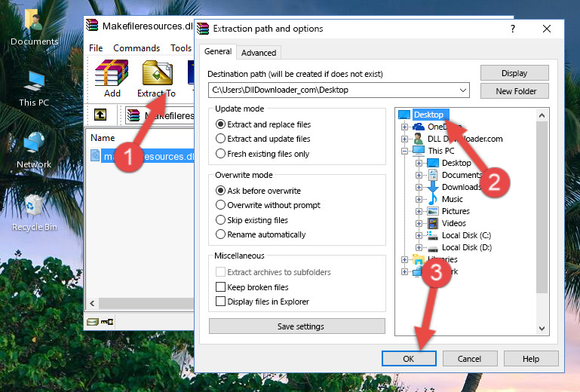Click the This PC monitor icon in tree

[x=419, y=151]
